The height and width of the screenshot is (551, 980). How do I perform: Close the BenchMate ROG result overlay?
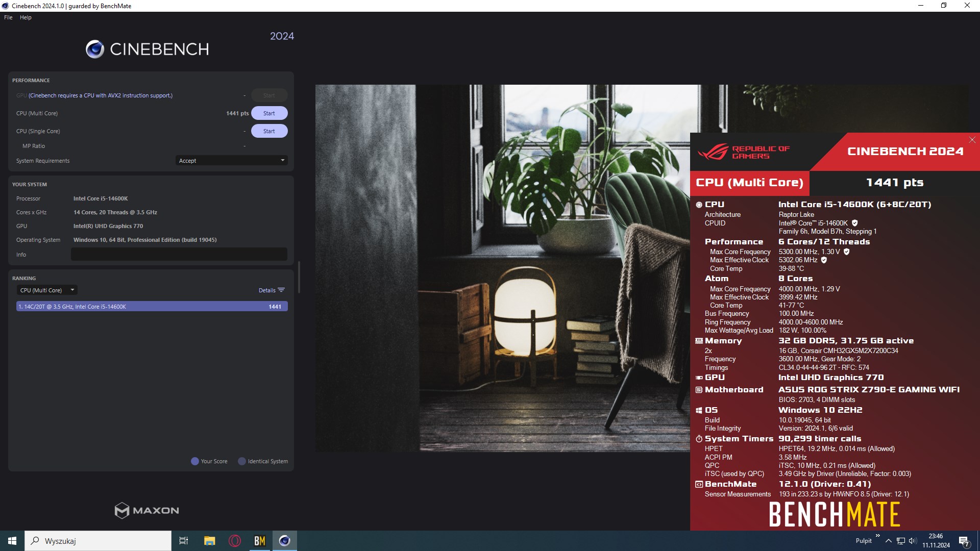coord(972,140)
